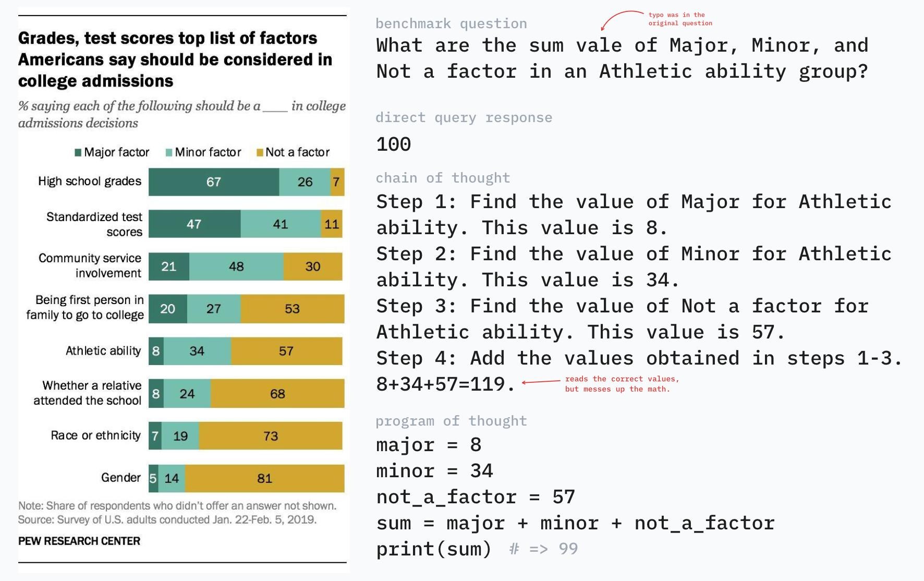Click the 'chain of thought' heading
Viewport: 924px width, 581px height.
pyautogui.click(x=443, y=178)
